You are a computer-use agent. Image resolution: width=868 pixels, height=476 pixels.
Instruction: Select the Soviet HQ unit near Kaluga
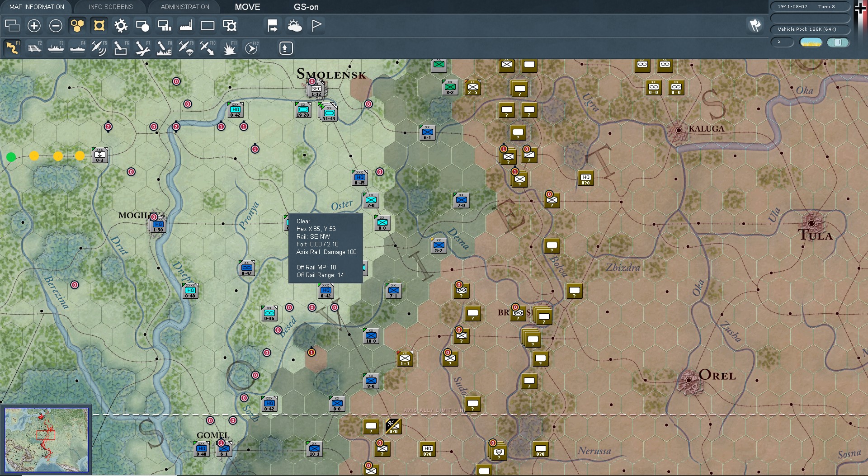(585, 178)
